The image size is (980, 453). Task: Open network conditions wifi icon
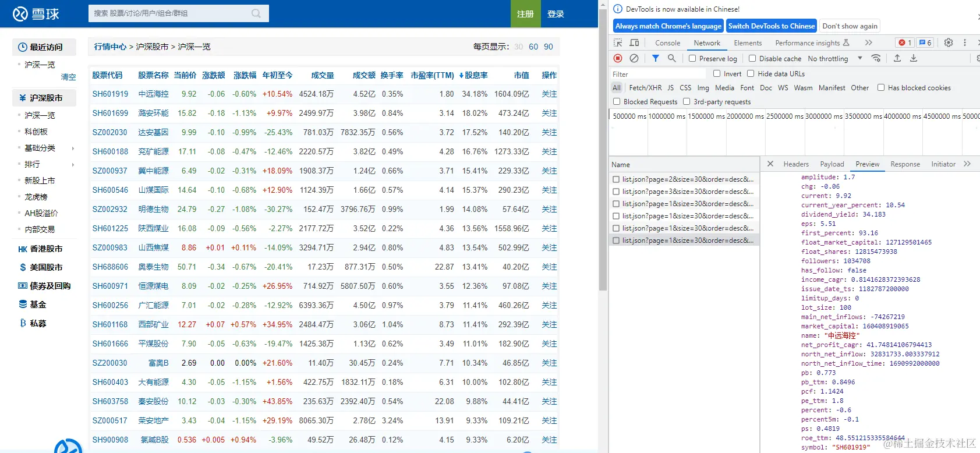(x=876, y=58)
